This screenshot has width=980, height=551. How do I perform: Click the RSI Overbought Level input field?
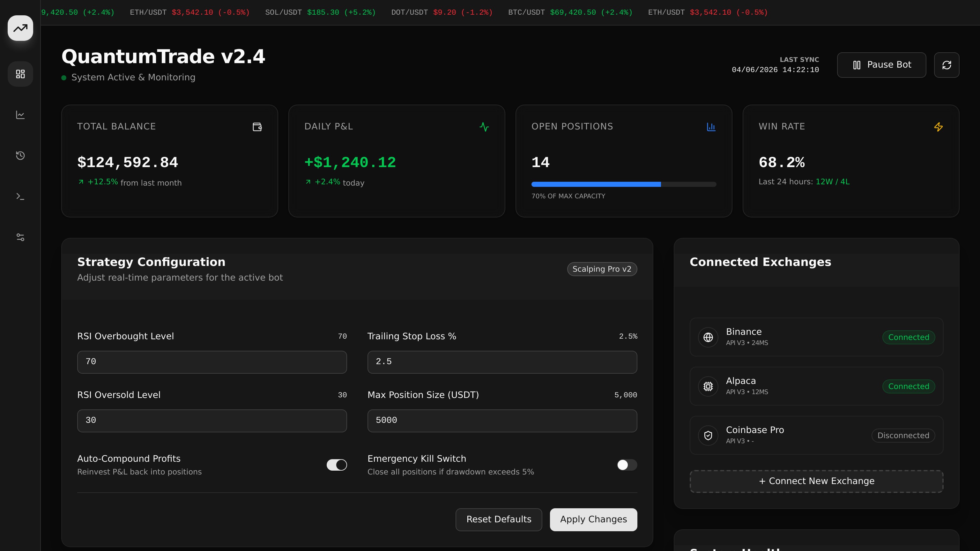(x=212, y=362)
